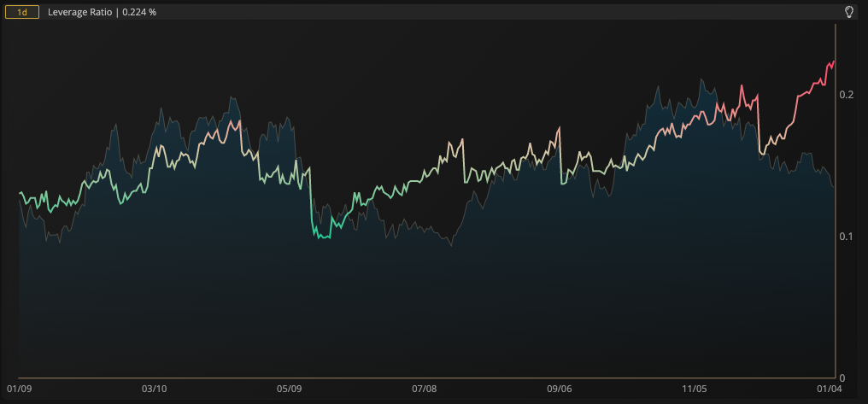Click the 01/04 date label
Screen dimensions: 868x404
click(830, 389)
